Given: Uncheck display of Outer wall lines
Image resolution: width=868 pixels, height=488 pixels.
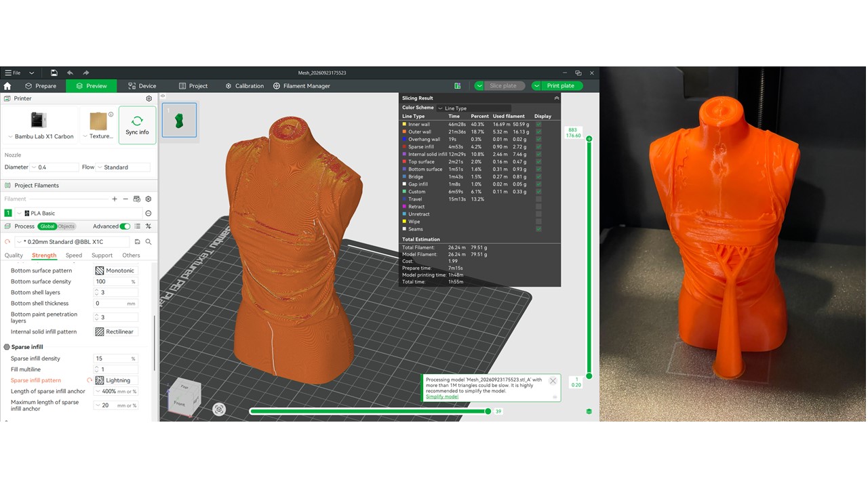Looking at the screenshot, I should pyautogui.click(x=539, y=132).
